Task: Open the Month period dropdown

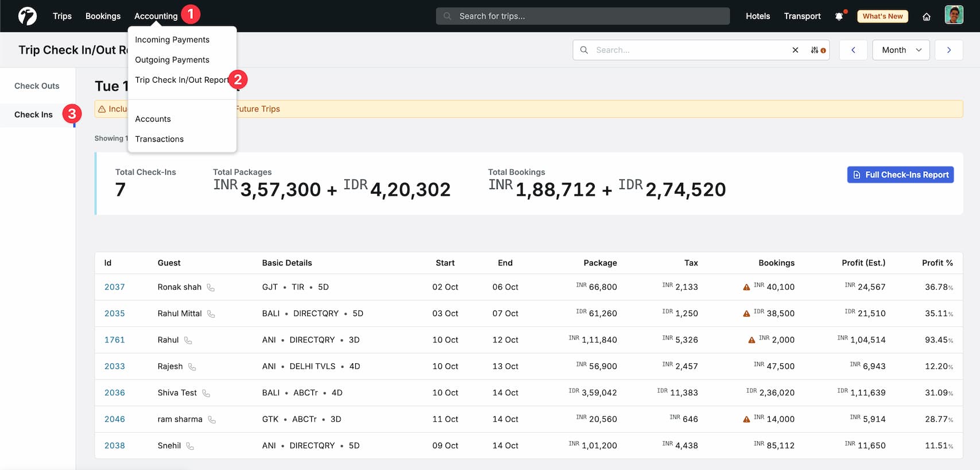Action: [x=900, y=50]
